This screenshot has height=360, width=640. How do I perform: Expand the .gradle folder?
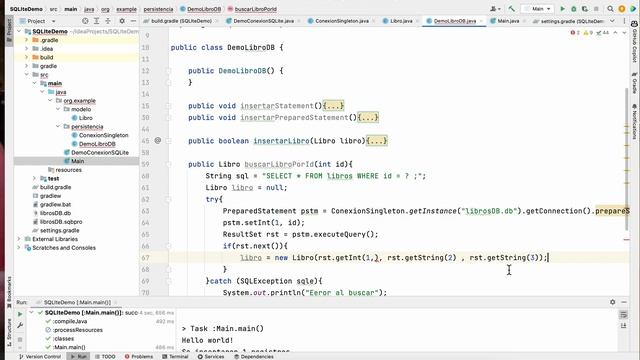click(x=27, y=40)
